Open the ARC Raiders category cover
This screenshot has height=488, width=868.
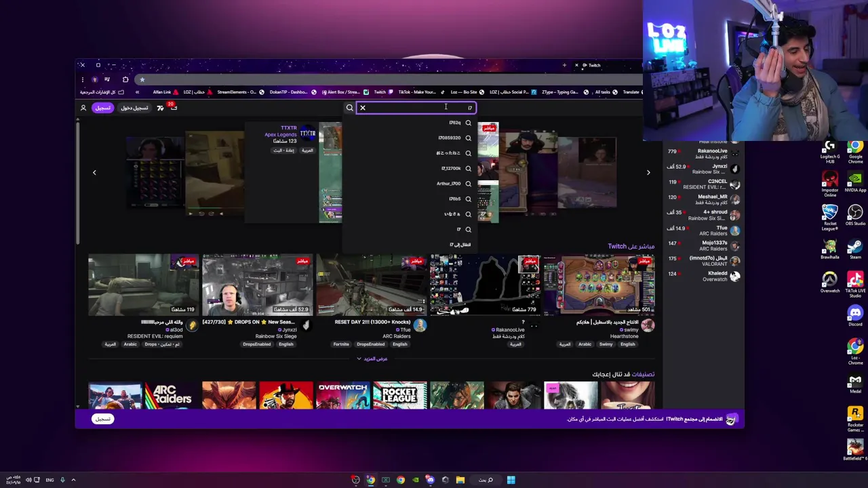point(172,396)
